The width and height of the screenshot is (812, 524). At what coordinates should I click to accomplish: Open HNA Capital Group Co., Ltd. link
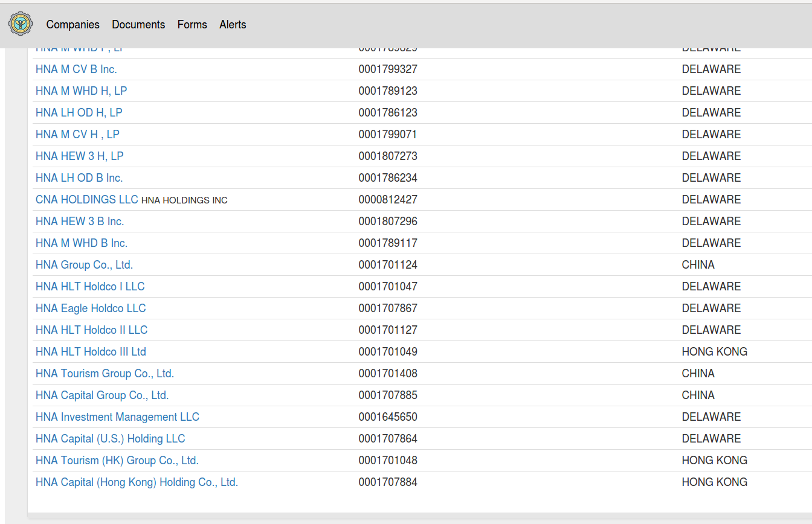102,395
